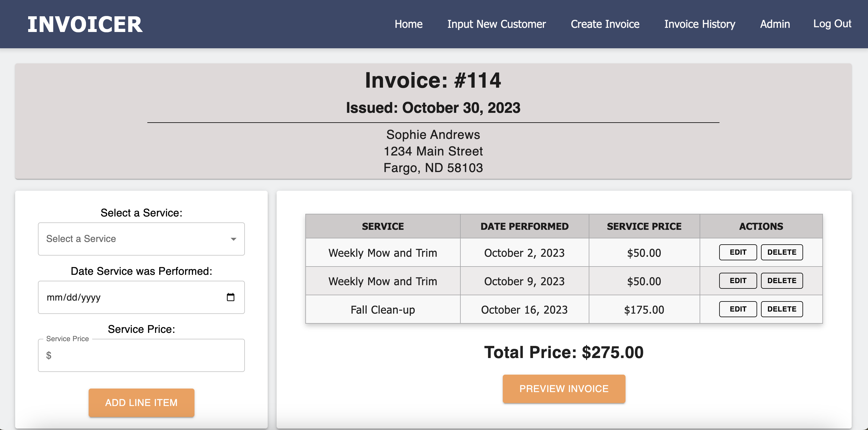Open the calendar picker icon in date field
Viewport: 868px width, 430px height.
coord(230,297)
